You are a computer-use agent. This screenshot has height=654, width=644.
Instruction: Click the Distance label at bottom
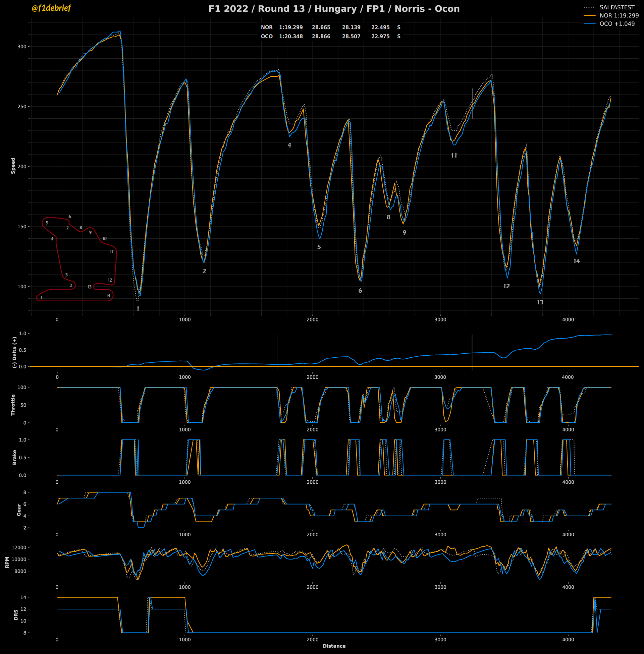point(334,646)
